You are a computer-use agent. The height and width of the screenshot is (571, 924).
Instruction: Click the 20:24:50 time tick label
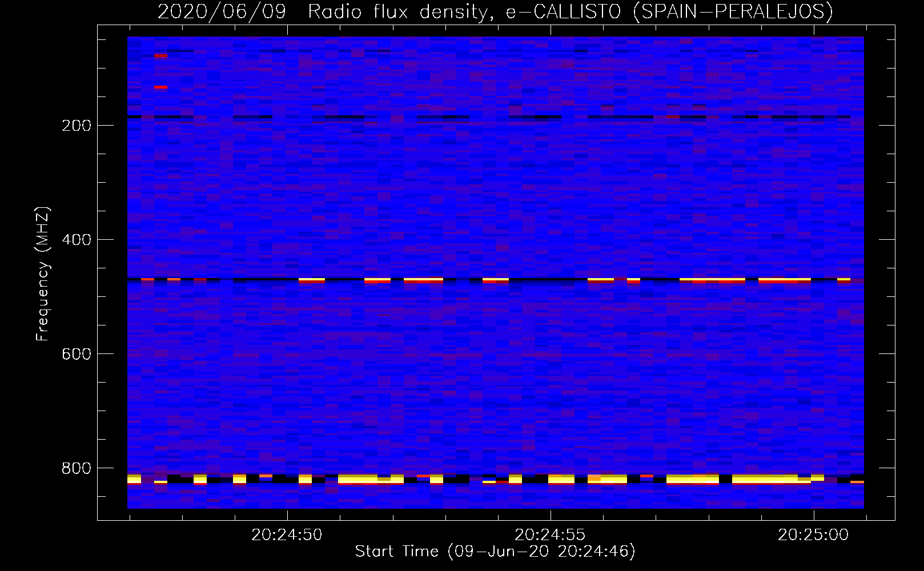[287, 535]
